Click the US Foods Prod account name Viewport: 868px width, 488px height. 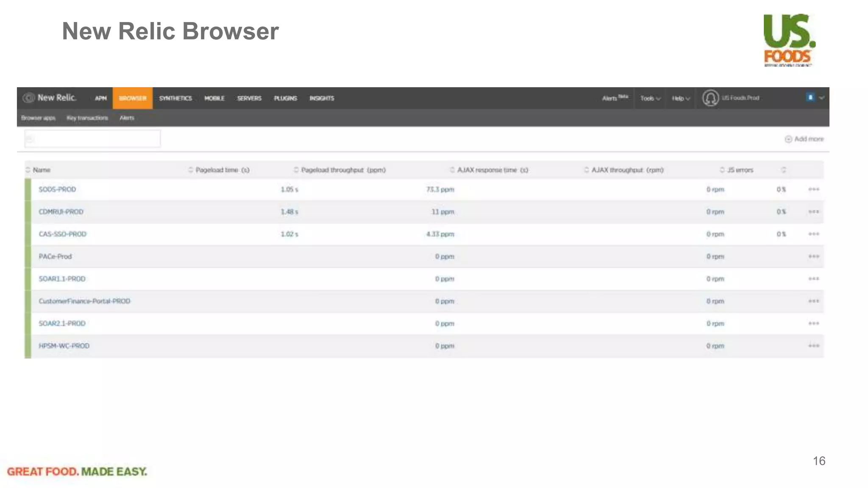[x=740, y=98]
